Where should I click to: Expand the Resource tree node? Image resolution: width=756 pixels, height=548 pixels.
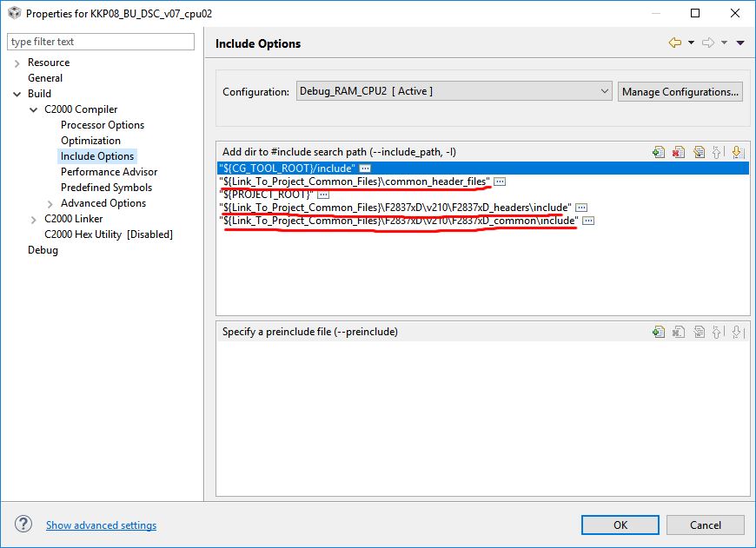click(x=17, y=63)
